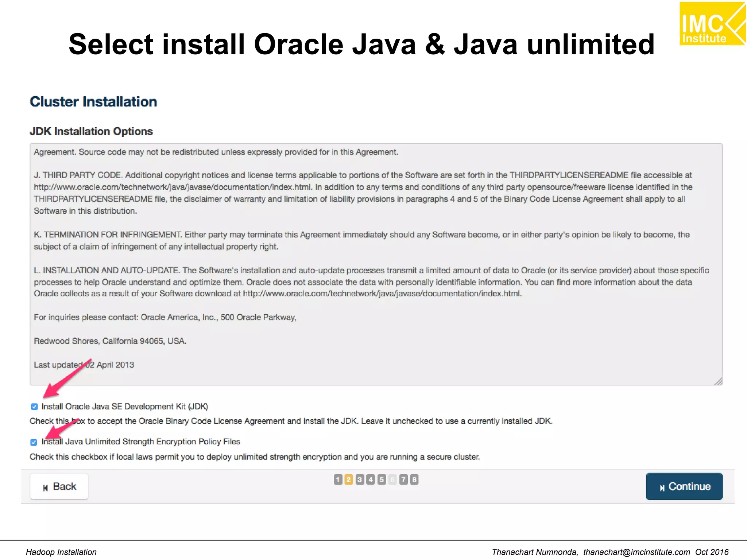Click the IMC Institute logo
Screen dimensions: 747x560
712,24
